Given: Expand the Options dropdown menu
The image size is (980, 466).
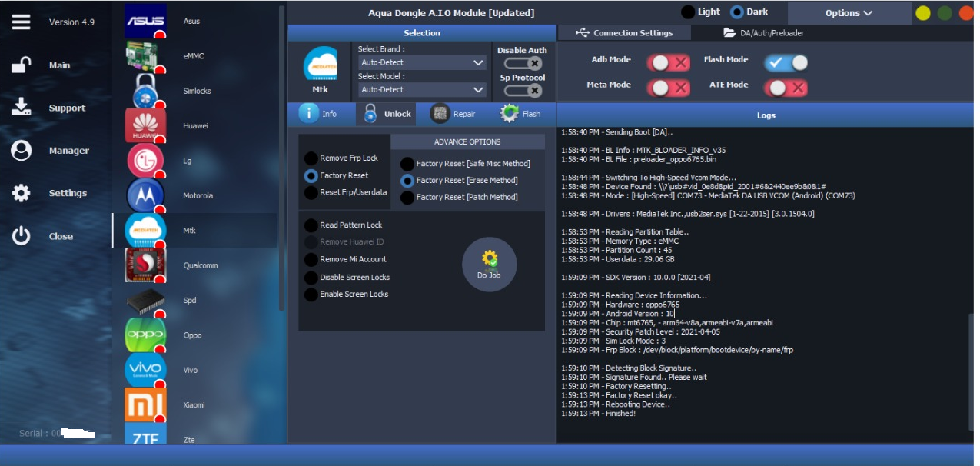Looking at the screenshot, I should [848, 13].
